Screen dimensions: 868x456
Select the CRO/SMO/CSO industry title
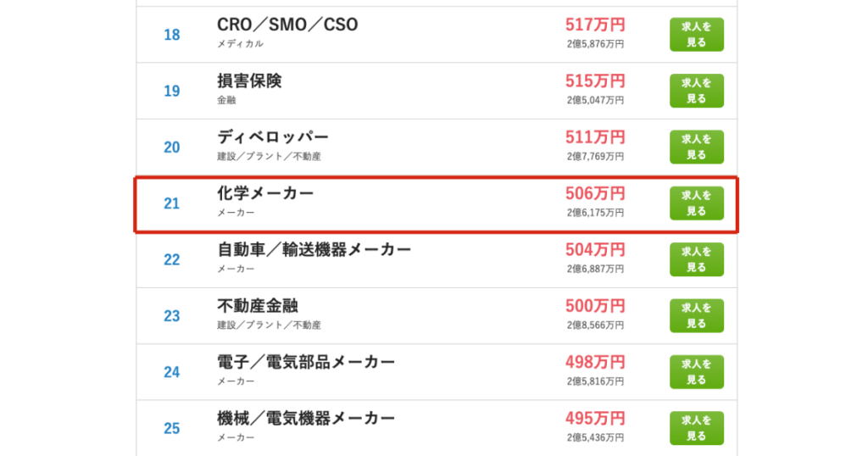(287, 25)
